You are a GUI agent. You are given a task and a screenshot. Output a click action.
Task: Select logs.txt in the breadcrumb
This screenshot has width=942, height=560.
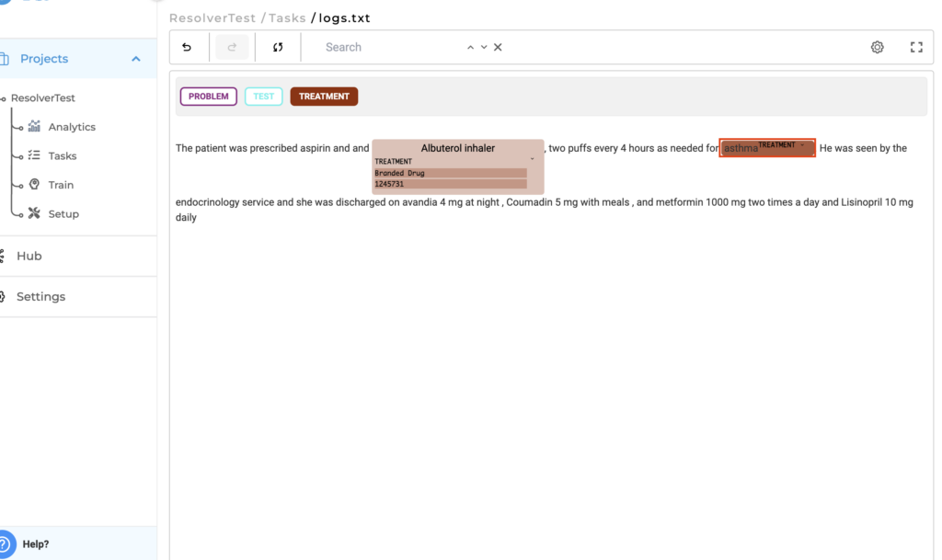point(342,17)
